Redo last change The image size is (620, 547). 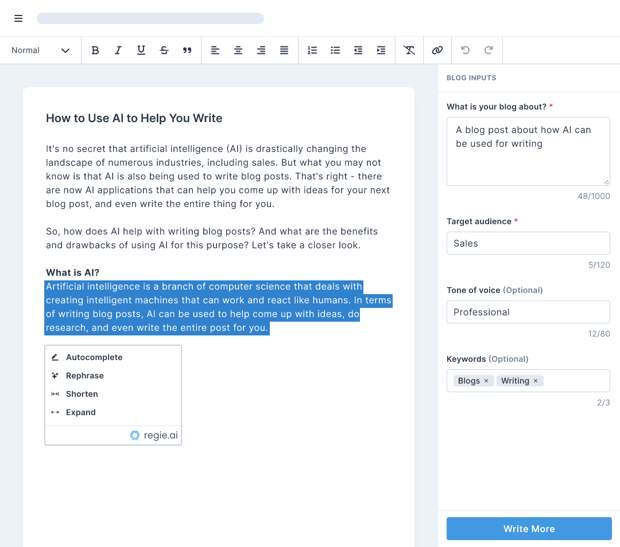tap(489, 50)
